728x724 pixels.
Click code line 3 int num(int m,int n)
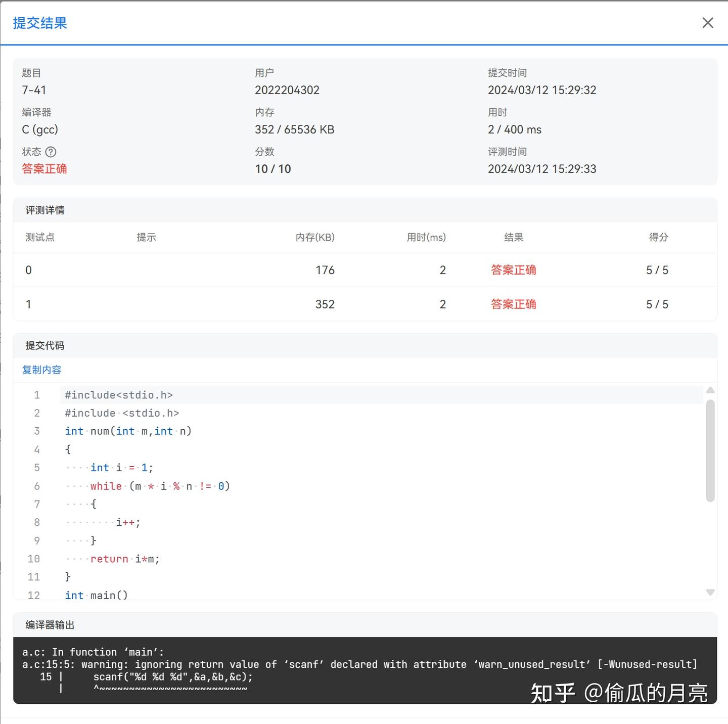pyautogui.click(x=128, y=431)
